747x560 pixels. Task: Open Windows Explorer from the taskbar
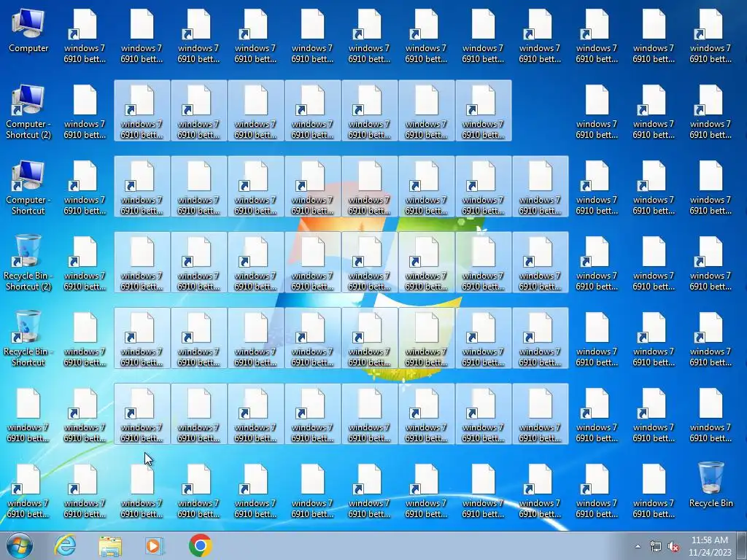(x=110, y=545)
